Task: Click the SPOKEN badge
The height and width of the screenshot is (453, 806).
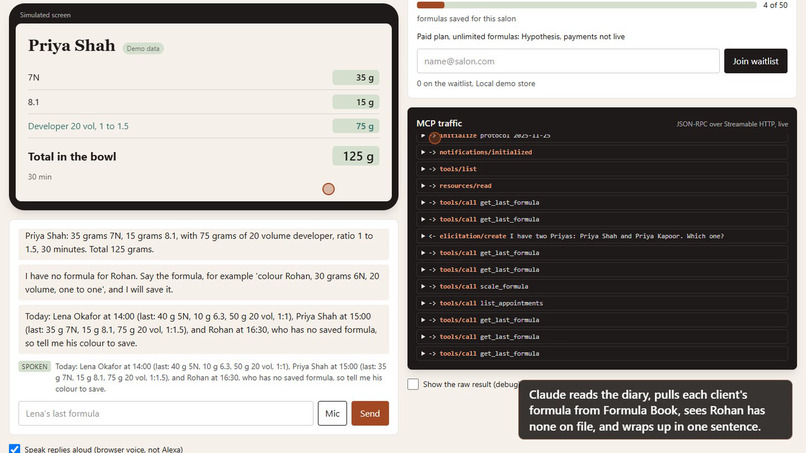Action: coord(34,367)
